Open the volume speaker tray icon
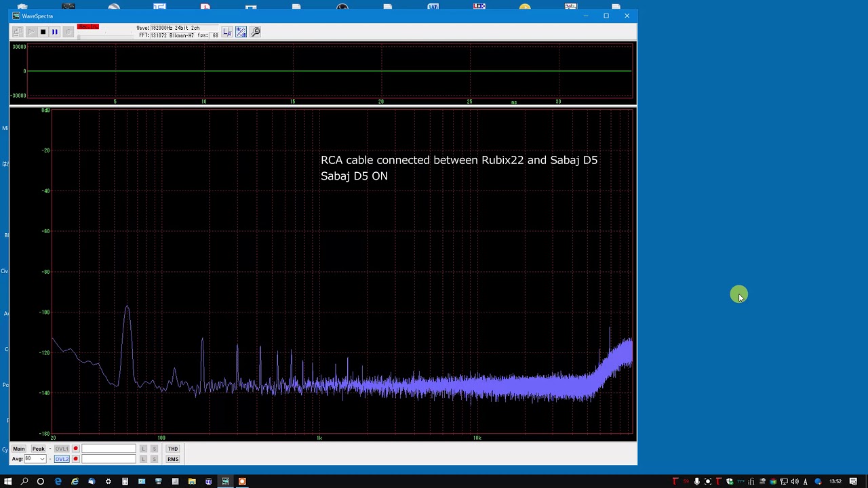The height and width of the screenshot is (488, 868). coord(795,481)
